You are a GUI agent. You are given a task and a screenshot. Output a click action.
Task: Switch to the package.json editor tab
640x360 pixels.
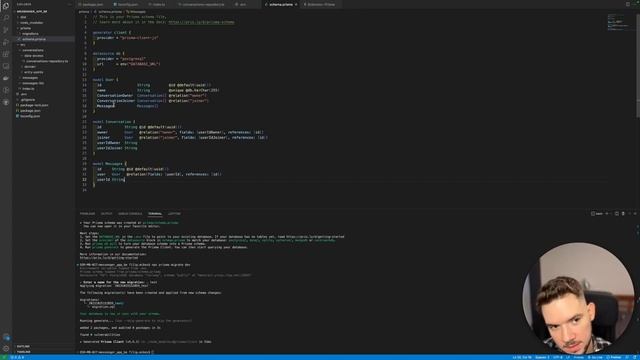pos(93,4)
